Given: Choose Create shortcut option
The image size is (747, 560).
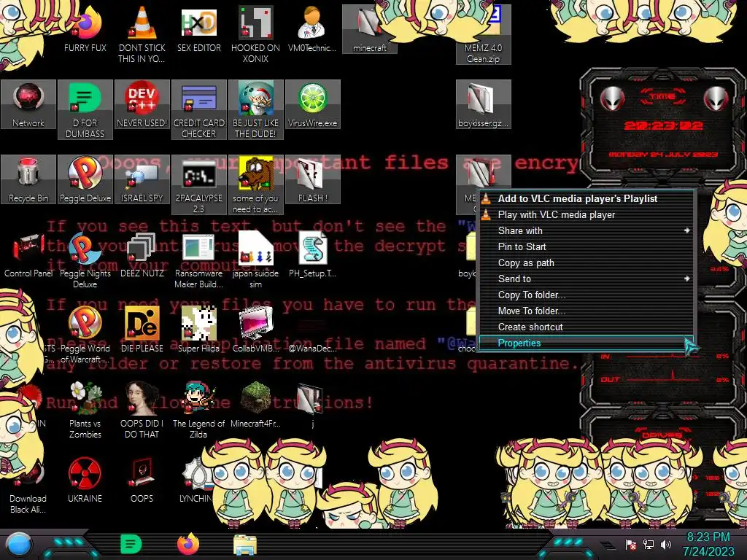Looking at the screenshot, I should click(x=586, y=327).
